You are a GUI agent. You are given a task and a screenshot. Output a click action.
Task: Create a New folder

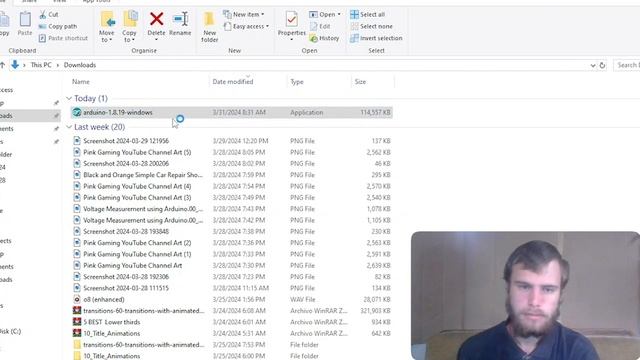[x=209, y=27]
